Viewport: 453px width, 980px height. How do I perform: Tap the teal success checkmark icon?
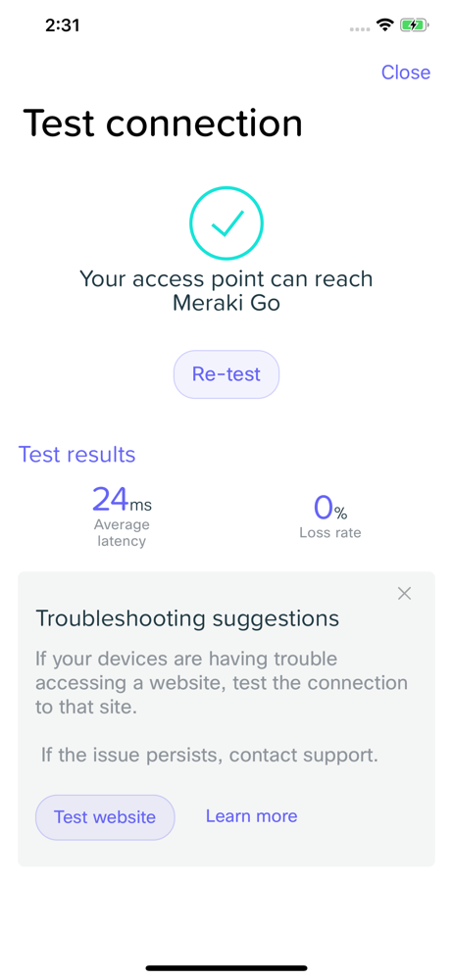(x=226, y=223)
